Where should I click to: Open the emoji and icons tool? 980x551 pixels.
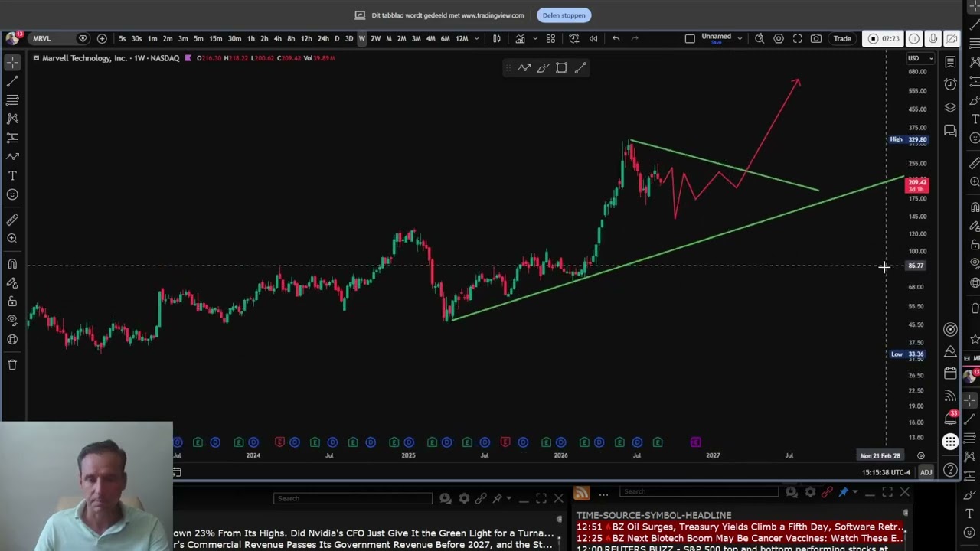12,194
